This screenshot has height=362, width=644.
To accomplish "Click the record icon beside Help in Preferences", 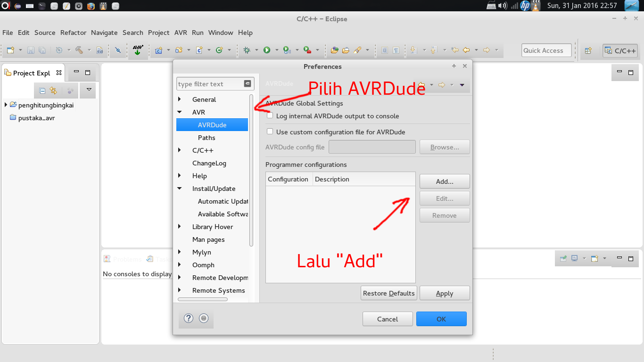I will coord(204,318).
